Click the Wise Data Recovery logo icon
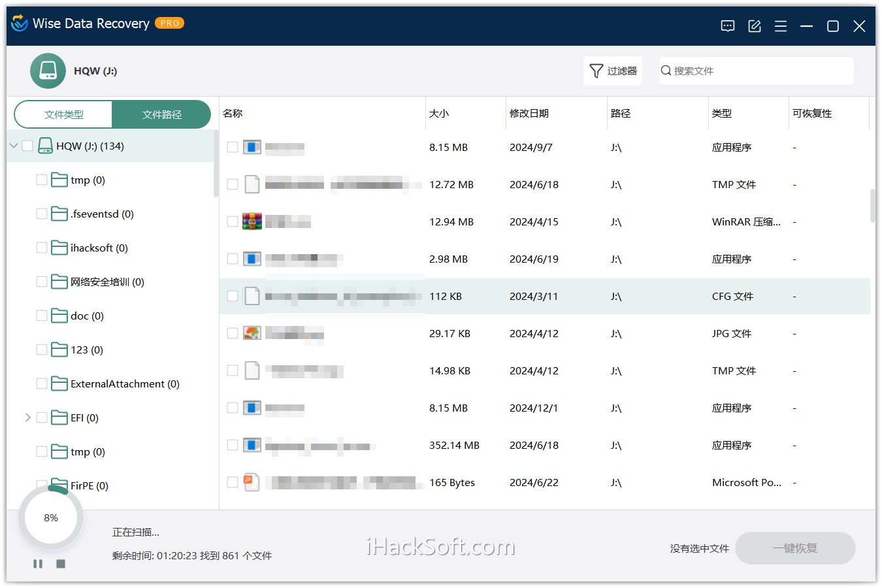This screenshot has height=588, width=882. (x=20, y=23)
